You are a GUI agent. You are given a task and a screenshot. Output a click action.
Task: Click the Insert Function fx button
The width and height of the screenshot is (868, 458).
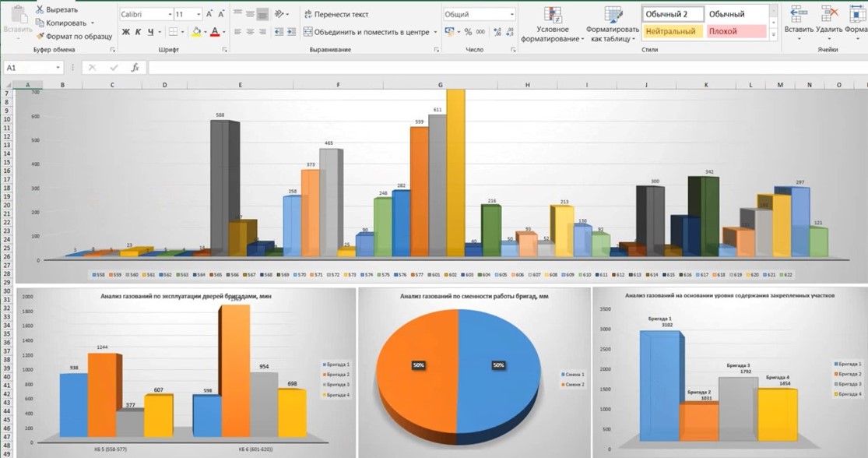pos(135,68)
